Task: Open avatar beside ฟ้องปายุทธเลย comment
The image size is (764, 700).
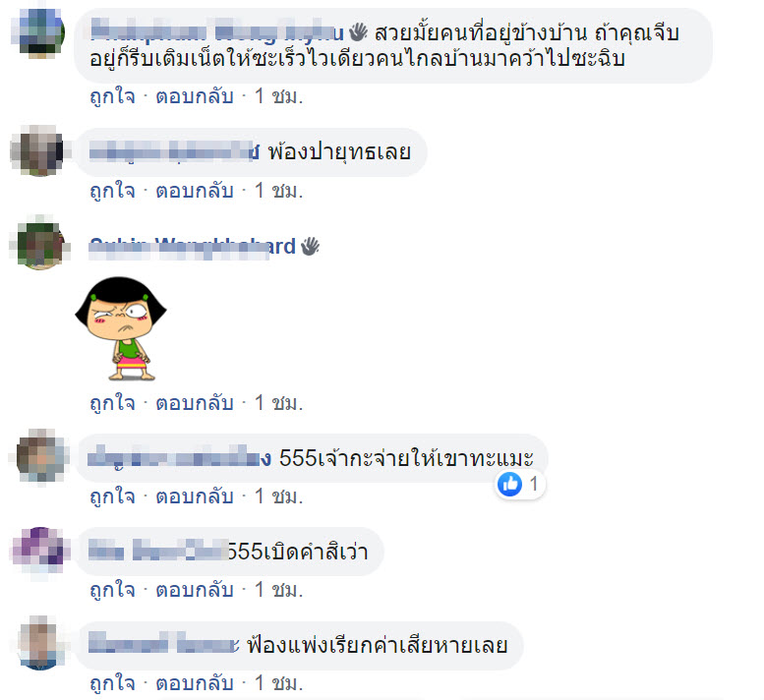Action: pyautogui.click(x=40, y=150)
